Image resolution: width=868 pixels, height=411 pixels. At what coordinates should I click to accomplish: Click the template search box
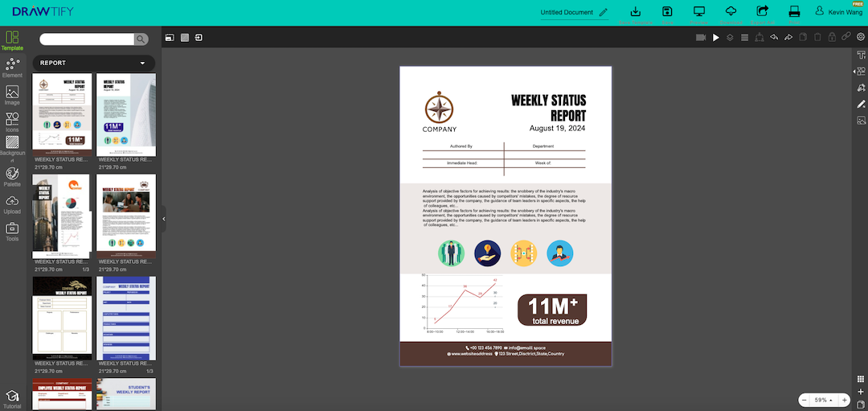pos(87,39)
